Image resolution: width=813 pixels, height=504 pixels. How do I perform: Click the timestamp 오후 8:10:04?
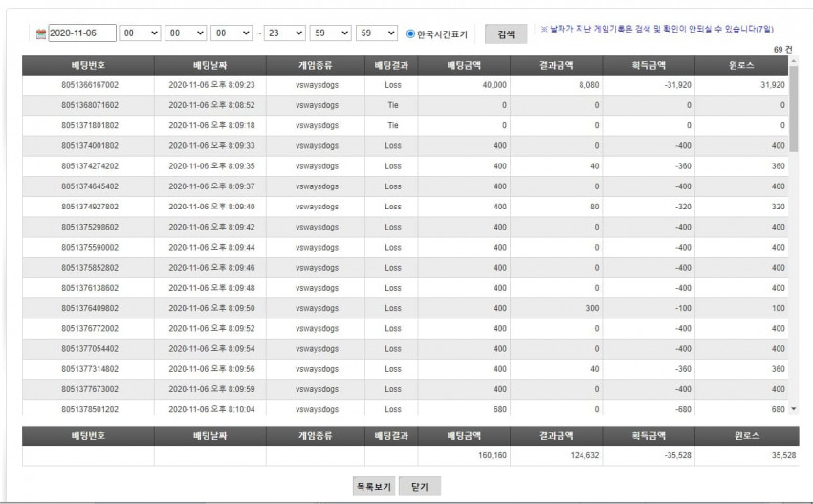click(232, 409)
